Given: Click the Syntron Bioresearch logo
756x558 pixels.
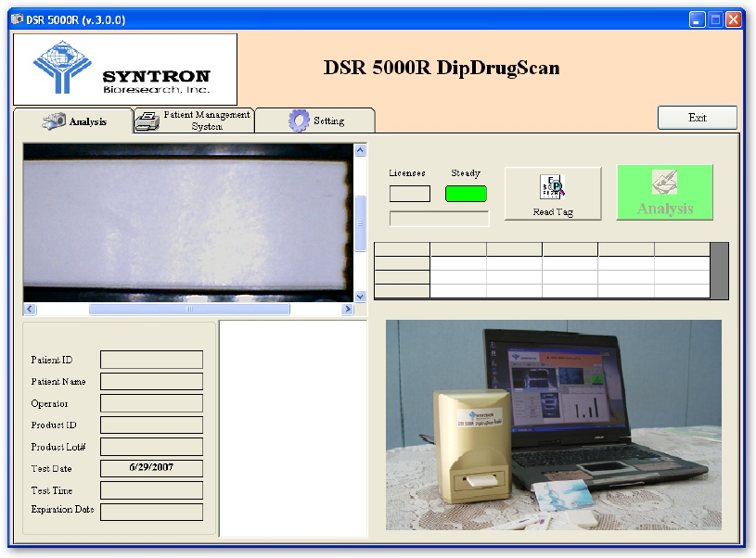Looking at the screenshot, I should [x=125, y=70].
